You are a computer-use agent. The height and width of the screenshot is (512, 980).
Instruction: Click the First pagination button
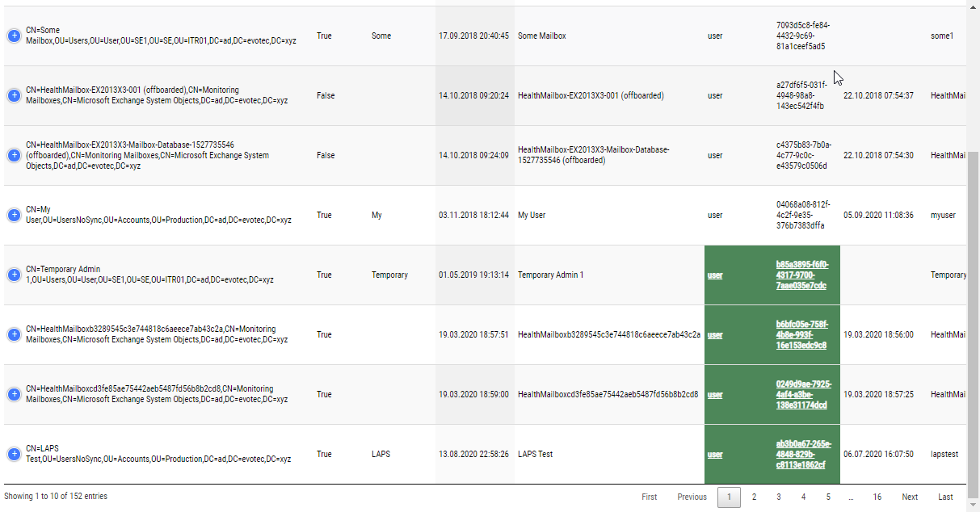click(649, 497)
